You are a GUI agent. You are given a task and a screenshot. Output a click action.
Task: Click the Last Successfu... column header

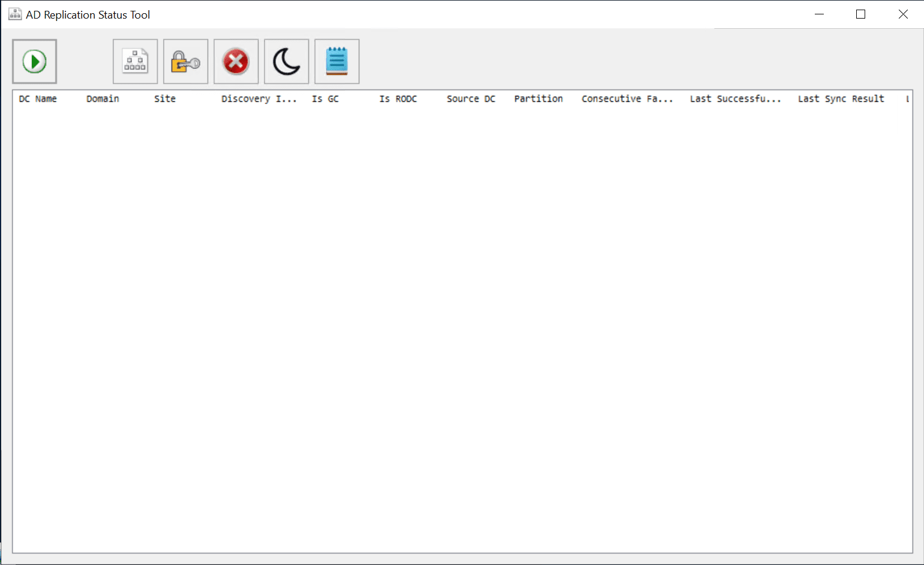(735, 99)
